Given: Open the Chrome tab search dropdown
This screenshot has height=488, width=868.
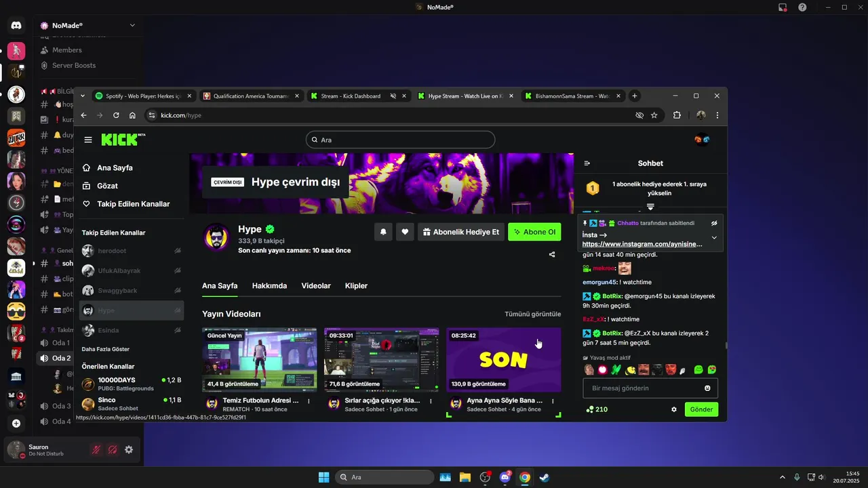Looking at the screenshot, I should (83, 96).
